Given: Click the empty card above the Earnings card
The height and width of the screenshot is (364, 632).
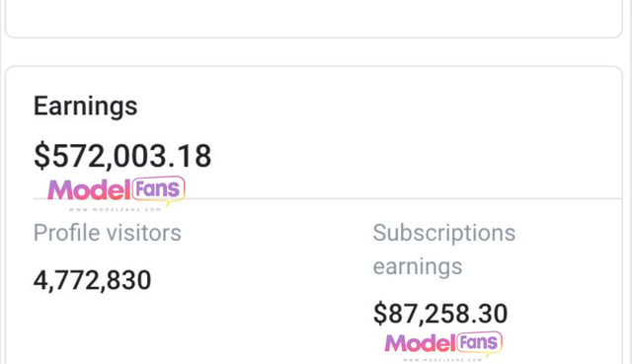Looking at the screenshot, I should click(314, 18).
